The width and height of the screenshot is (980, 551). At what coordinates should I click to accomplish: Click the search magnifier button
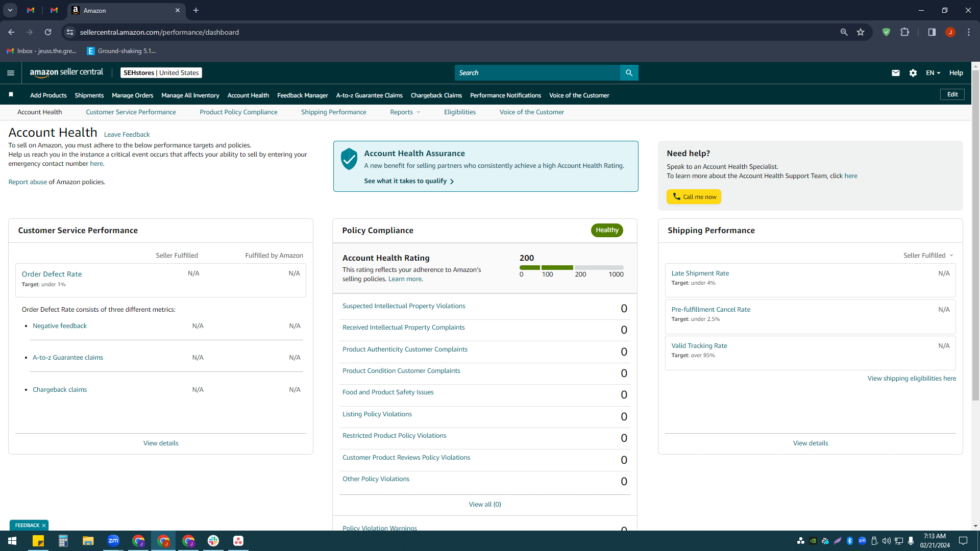coord(629,73)
